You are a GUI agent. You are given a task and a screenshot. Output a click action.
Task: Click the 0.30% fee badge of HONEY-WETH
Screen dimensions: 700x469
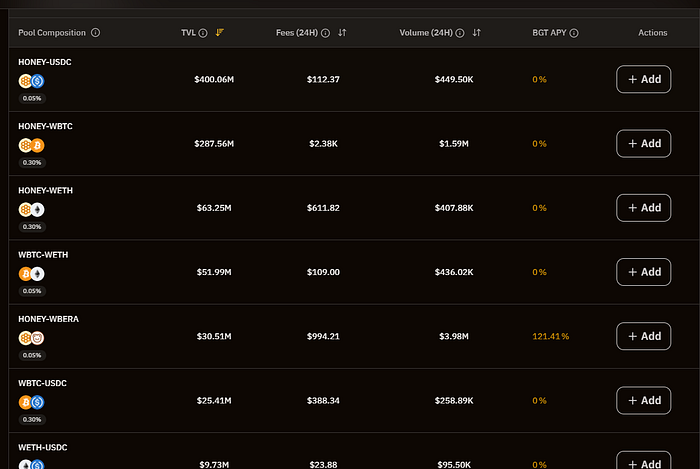tap(32, 227)
